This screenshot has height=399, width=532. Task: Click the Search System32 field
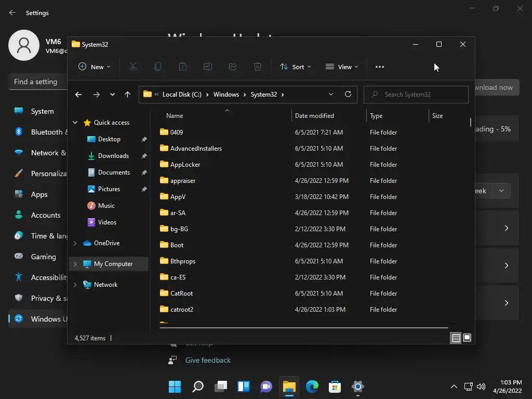tap(416, 95)
